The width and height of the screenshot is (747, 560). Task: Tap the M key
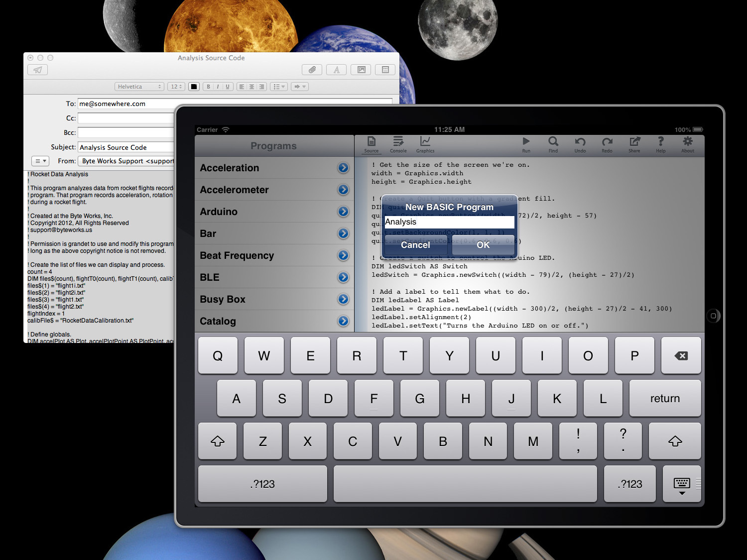tap(533, 441)
